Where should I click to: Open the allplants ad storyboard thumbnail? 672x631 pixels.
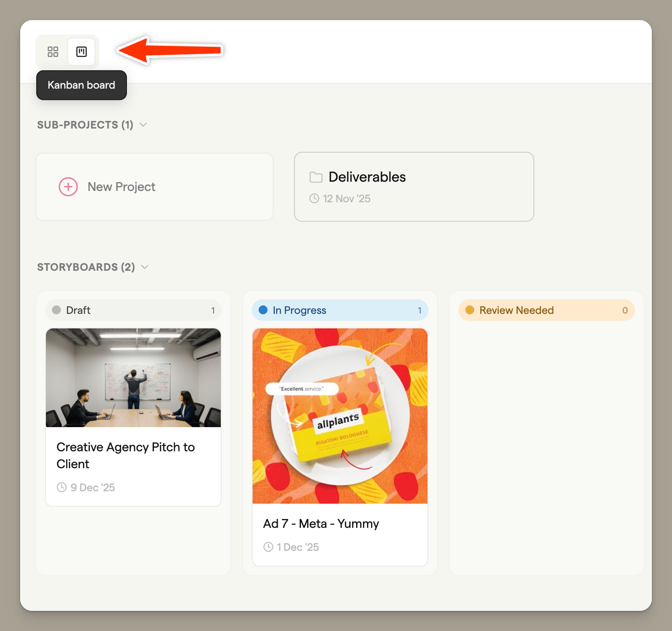pos(339,416)
